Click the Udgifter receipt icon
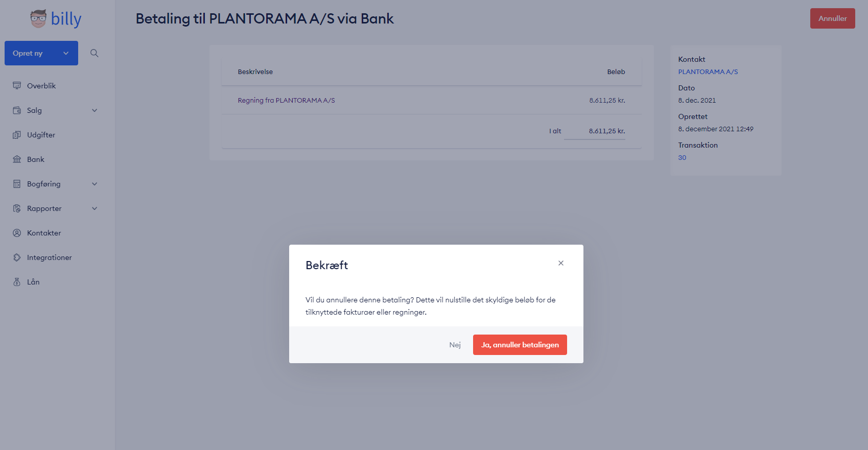Image resolution: width=868 pixels, height=450 pixels. point(17,135)
